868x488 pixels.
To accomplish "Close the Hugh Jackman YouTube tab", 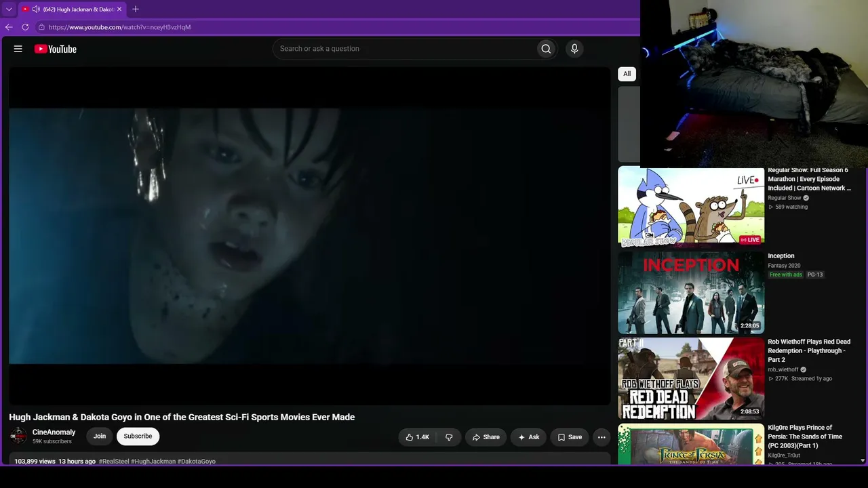I will (x=120, y=9).
